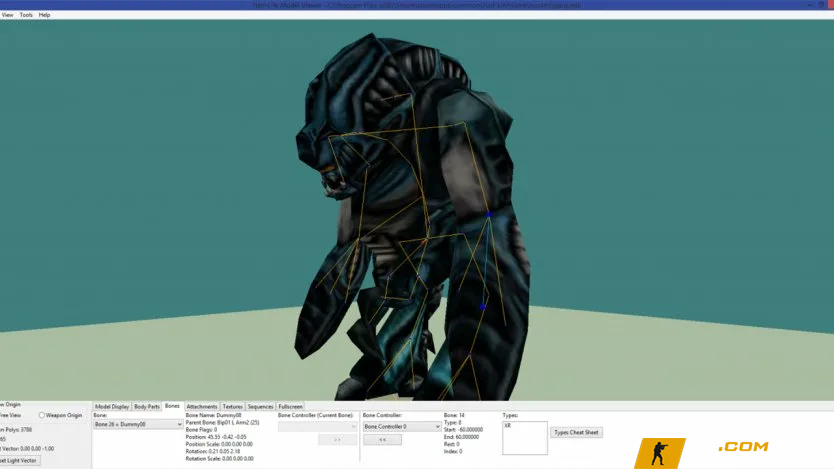Click the Bone Flags: 0 text
The image size is (834, 469).
(201, 430)
